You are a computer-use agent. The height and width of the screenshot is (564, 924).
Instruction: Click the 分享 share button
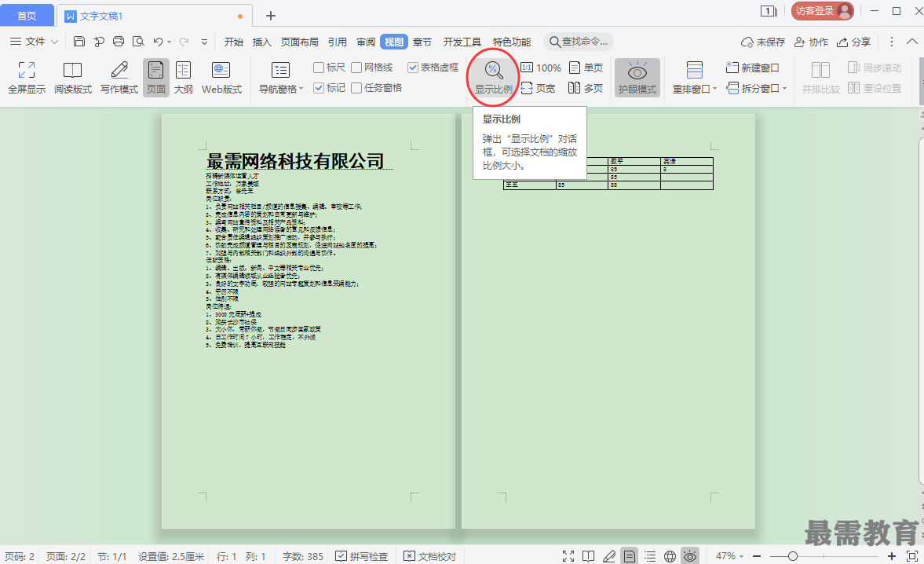(x=854, y=42)
